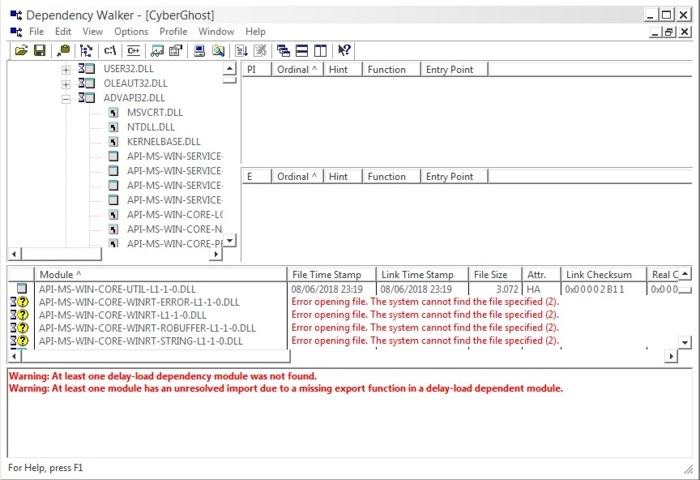This screenshot has height=480, width=700.
Task: Click the Context Help arrow-question icon
Action: pyautogui.click(x=344, y=50)
